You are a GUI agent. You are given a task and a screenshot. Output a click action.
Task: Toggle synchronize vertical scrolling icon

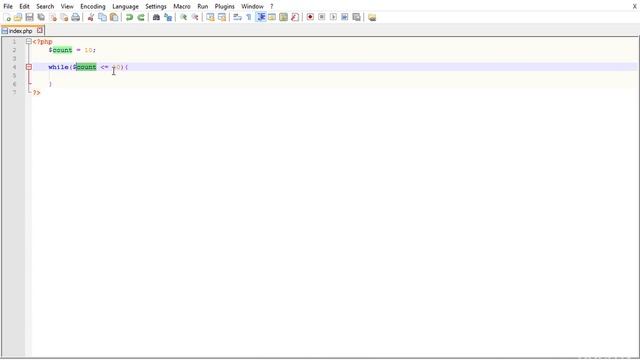coord(210,17)
